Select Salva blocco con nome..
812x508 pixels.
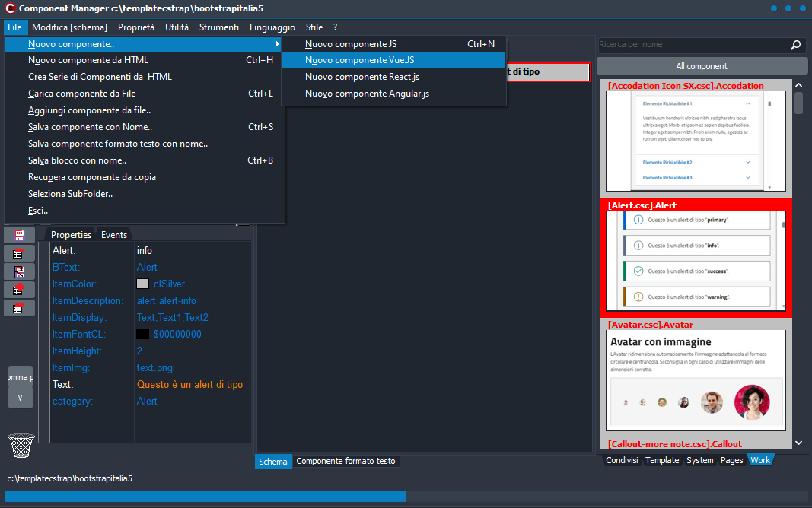tap(145, 160)
